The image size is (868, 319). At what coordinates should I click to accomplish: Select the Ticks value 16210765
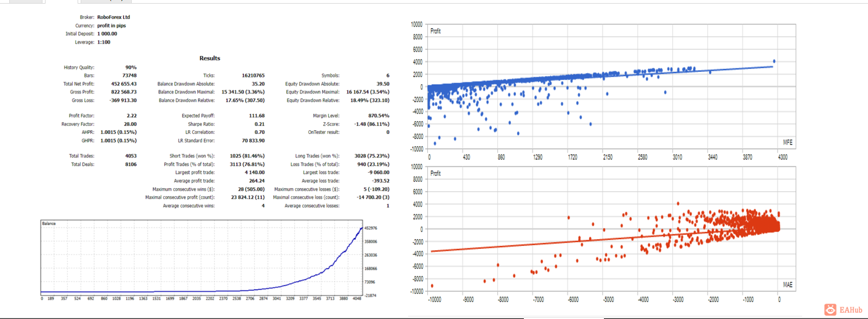tap(253, 76)
